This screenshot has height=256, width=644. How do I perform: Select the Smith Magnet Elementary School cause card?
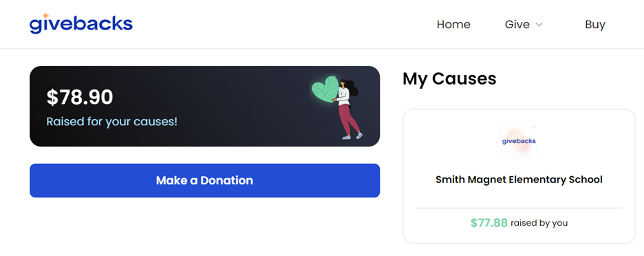point(519,176)
